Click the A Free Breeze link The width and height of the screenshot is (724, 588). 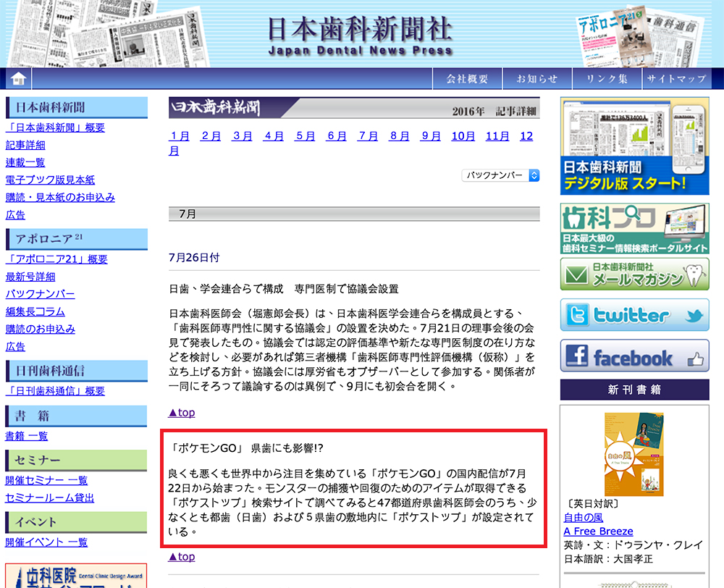[599, 531]
